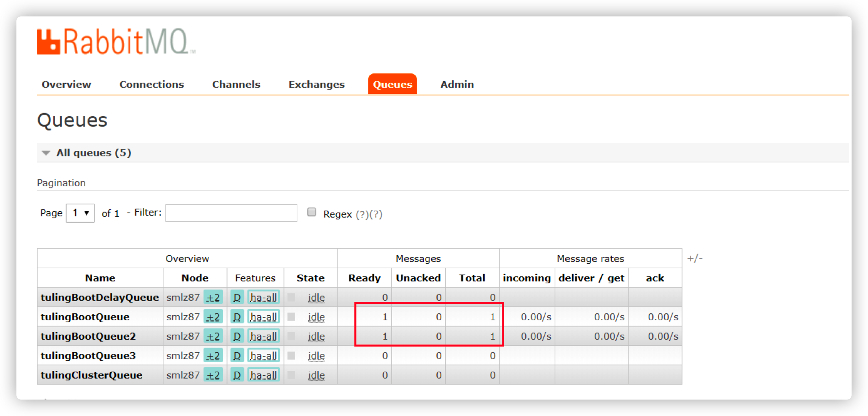The width and height of the screenshot is (868, 416).
Task: Click the +2 mirrors badge for tulingBootQueue2
Action: [213, 336]
